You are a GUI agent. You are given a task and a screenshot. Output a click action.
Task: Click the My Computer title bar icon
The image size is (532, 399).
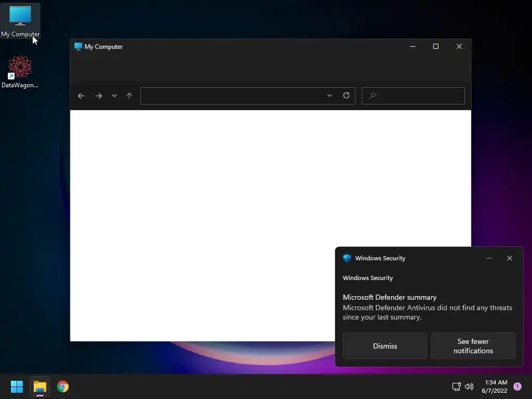click(78, 46)
